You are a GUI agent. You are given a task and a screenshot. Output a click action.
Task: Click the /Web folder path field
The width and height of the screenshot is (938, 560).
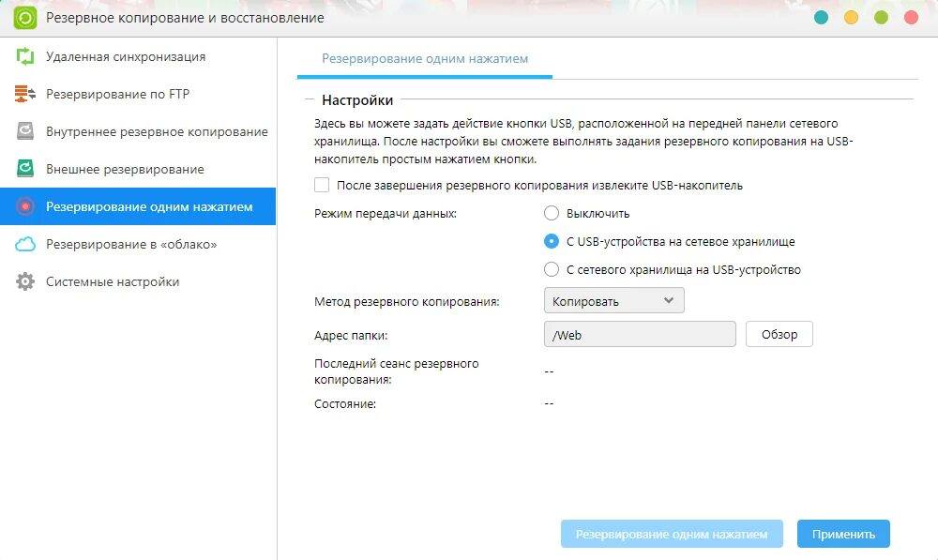(x=640, y=335)
